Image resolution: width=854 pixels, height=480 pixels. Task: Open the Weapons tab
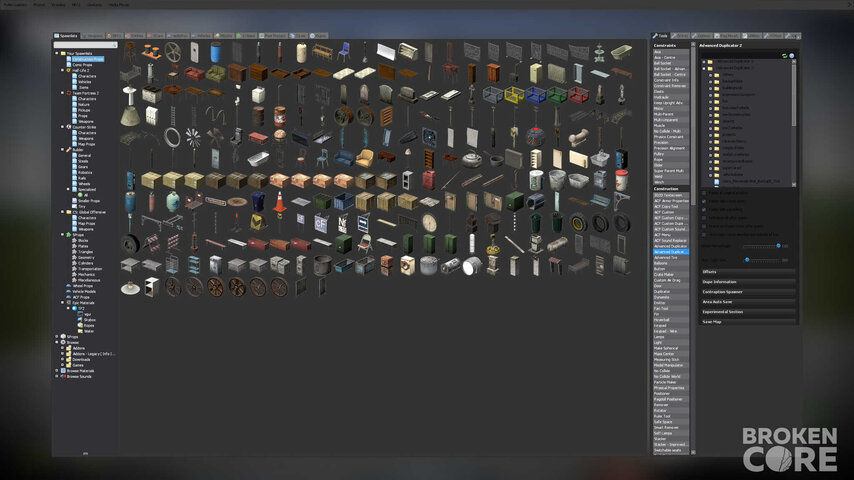tap(93, 35)
